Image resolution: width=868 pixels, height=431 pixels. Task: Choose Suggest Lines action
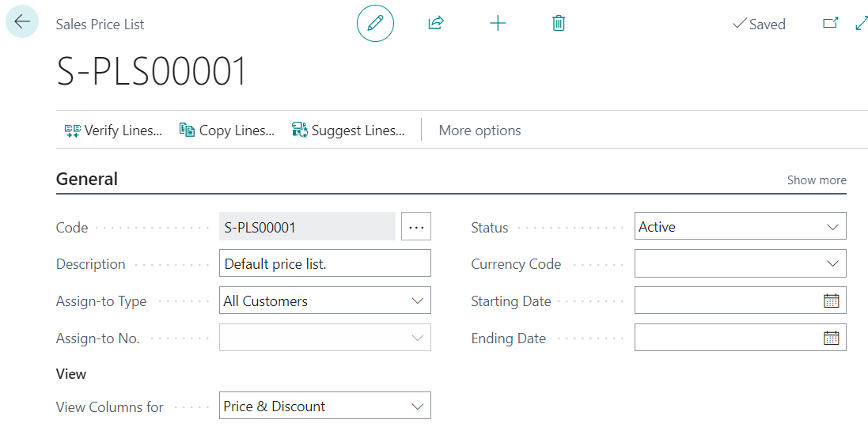pyautogui.click(x=348, y=130)
